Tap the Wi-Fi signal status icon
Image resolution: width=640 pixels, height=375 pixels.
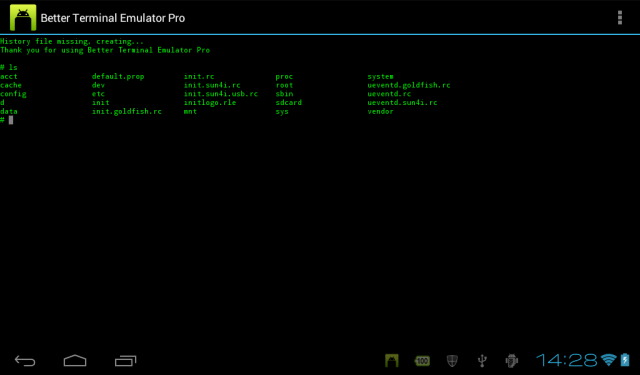(609, 360)
